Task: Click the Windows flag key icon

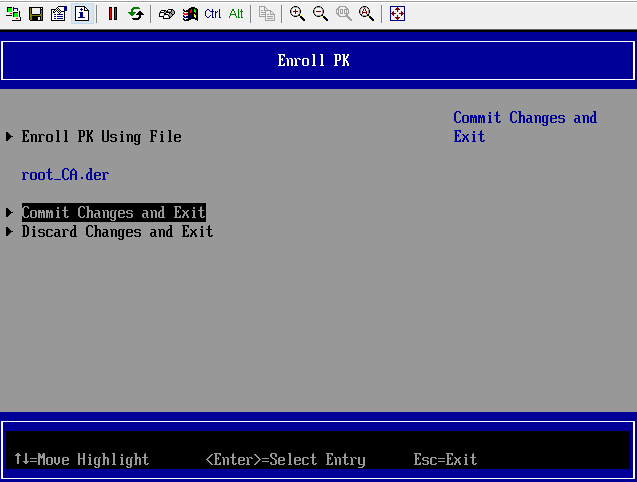Action: (x=190, y=14)
